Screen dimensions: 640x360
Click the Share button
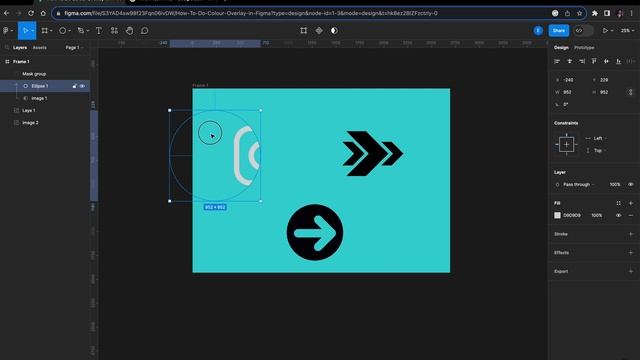559,31
